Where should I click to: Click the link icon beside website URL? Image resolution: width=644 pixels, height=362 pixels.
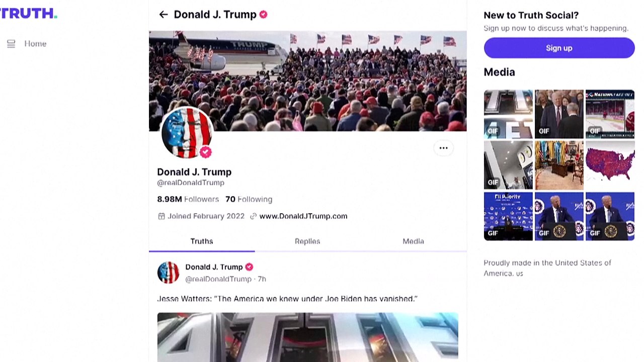pos(253,216)
